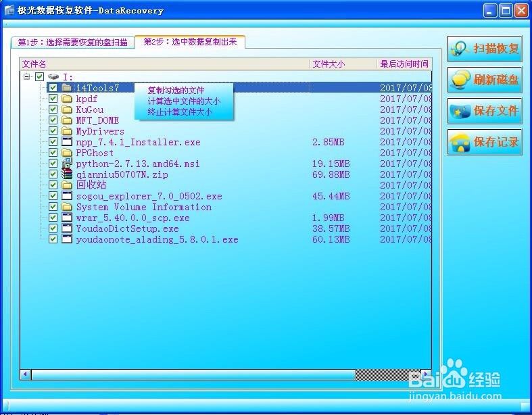Uncheck the kpdf checkbox

tap(53, 99)
